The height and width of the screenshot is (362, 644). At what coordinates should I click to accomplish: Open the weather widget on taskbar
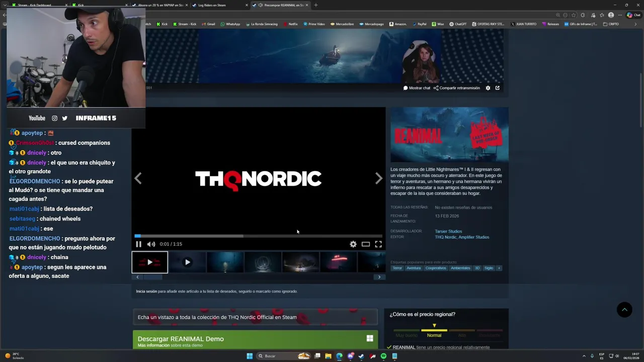pyautogui.click(x=14, y=356)
